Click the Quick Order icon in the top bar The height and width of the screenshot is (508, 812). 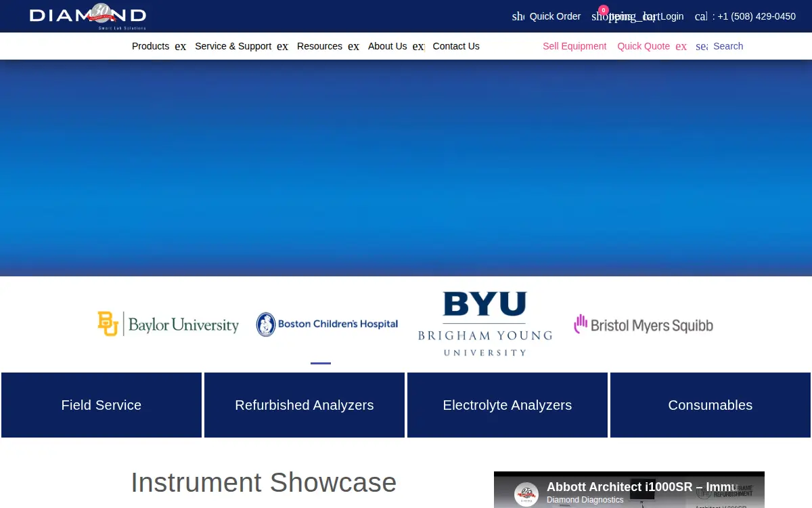coord(518,16)
